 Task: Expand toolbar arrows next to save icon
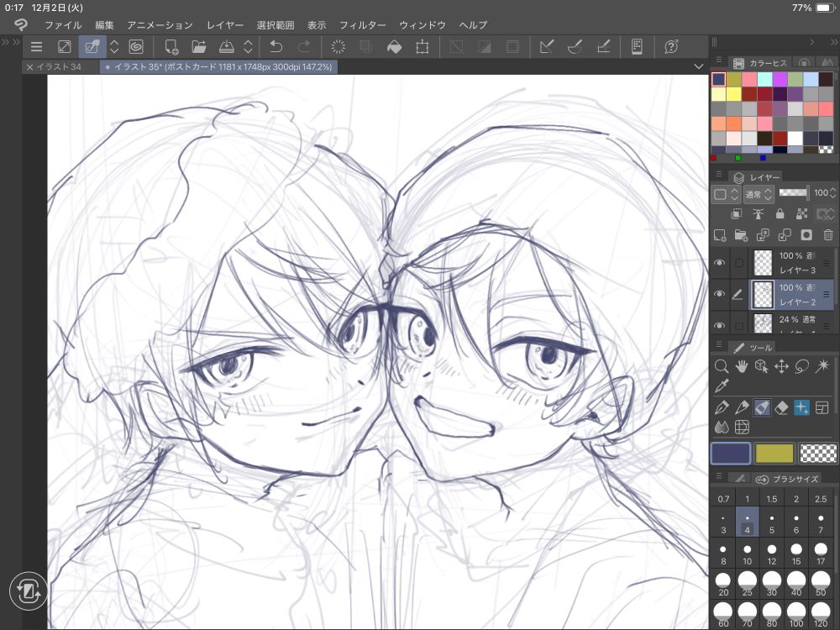[248, 47]
